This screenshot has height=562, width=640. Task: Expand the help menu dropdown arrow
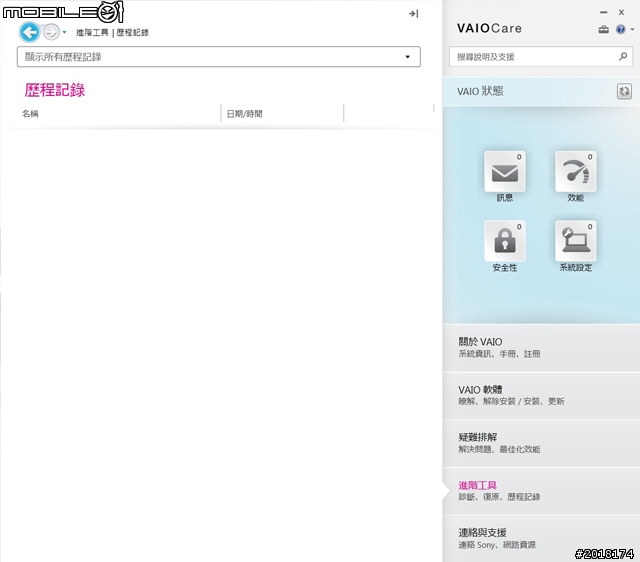(632, 29)
